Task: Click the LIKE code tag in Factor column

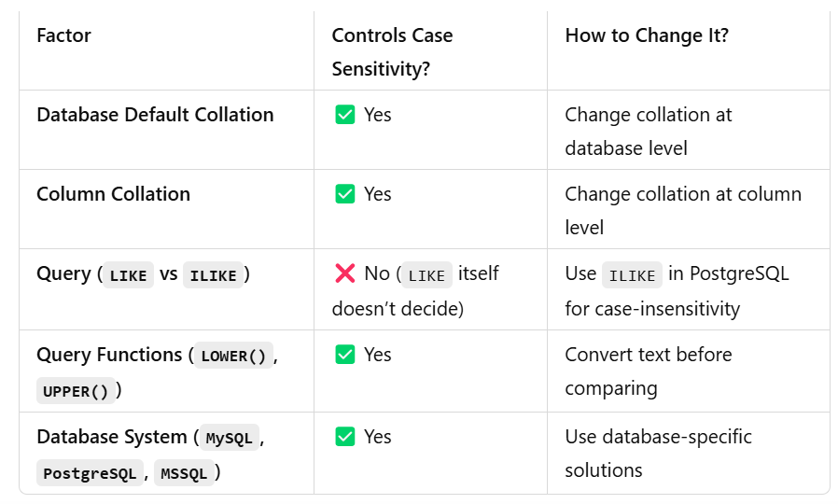Action: (x=128, y=275)
